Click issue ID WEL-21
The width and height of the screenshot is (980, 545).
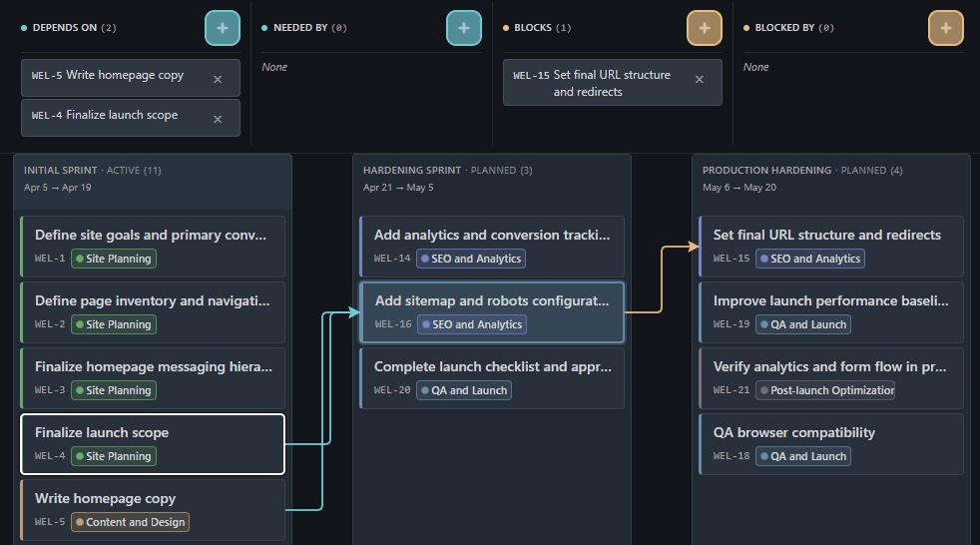click(732, 390)
